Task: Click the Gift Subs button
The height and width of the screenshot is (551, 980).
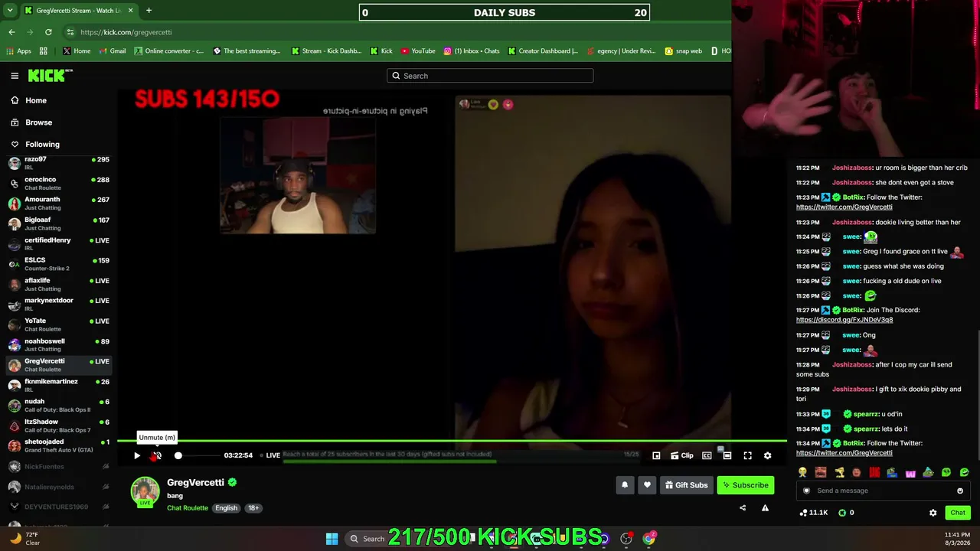Action: tap(687, 484)
